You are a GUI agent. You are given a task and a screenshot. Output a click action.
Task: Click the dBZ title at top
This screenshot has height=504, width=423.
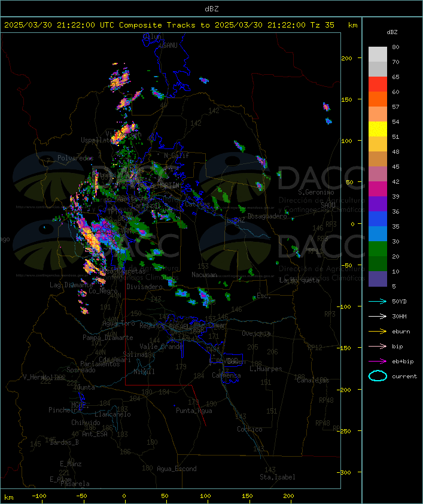coord(212,9)
